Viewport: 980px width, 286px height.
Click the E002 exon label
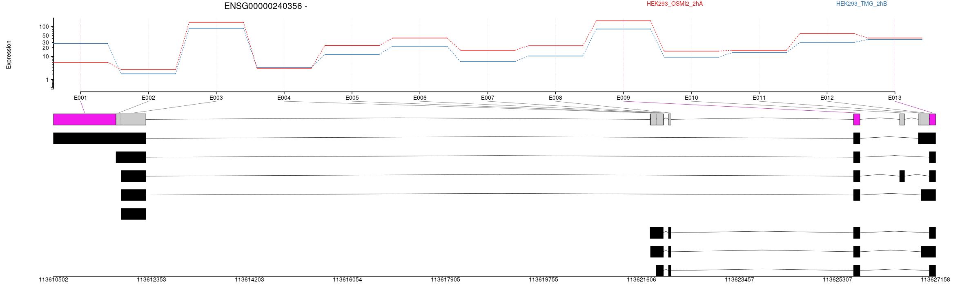148,98
